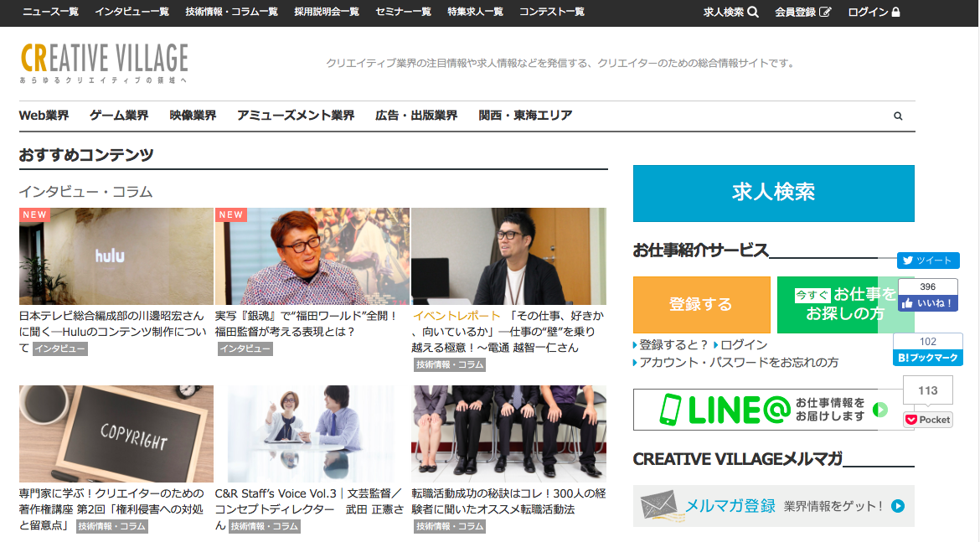Open the ニュース一覧 menu item

[50, 12]
